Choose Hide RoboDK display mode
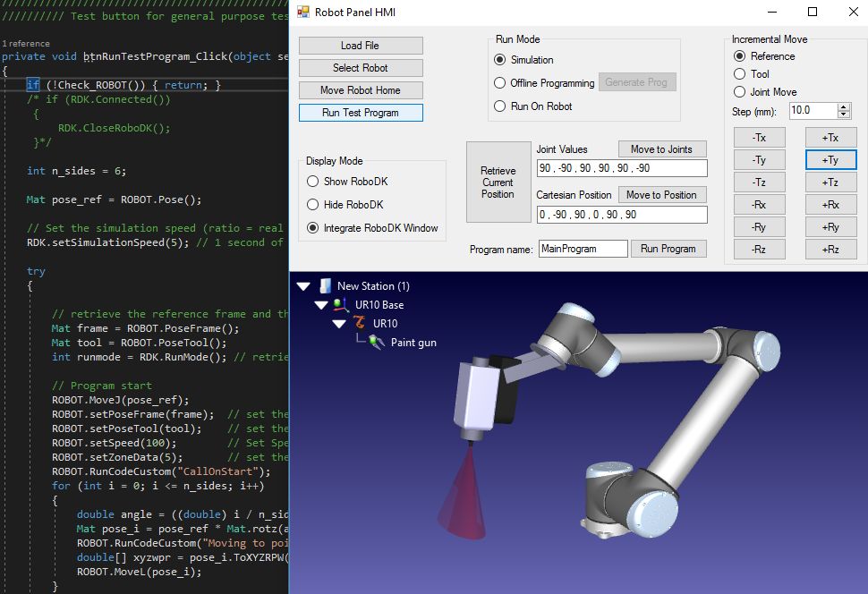868x594 pixels. [313, 205]
